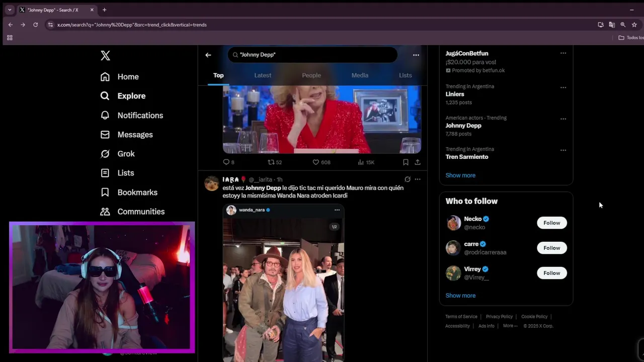Viewport: 644px width, 362px height.
Task: Open Accessibility footer link
Action: click(x=457, y=326)
